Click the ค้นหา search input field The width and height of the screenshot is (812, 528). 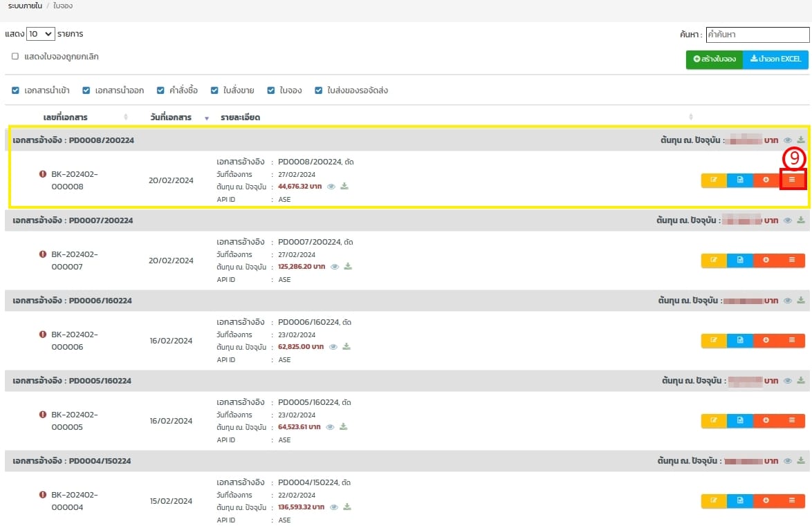click(757, 35)
